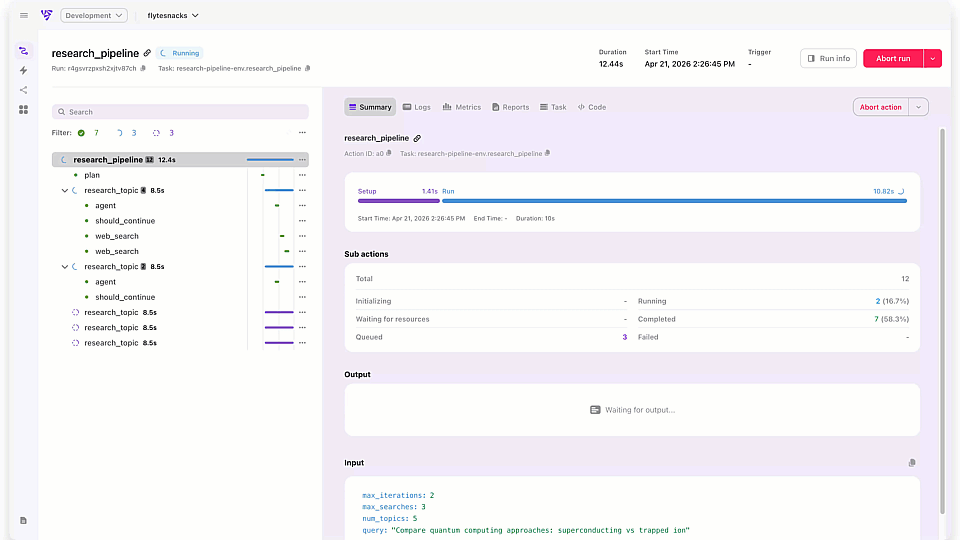The height and width of the screenshot is (540, 960).
Task: Open the Abort action dropdown arrow
Action: pos(918,107)
